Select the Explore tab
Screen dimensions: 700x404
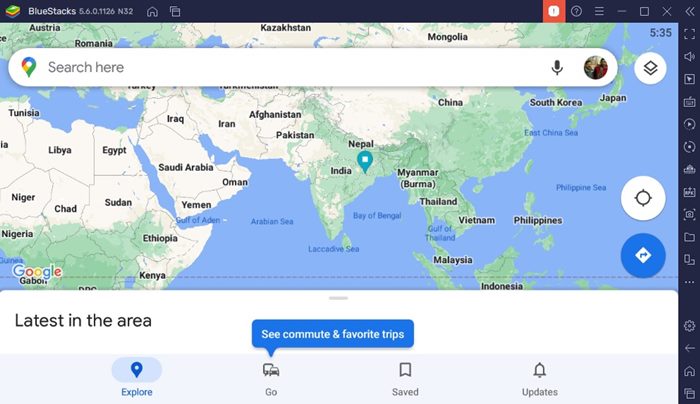(137, 378)
